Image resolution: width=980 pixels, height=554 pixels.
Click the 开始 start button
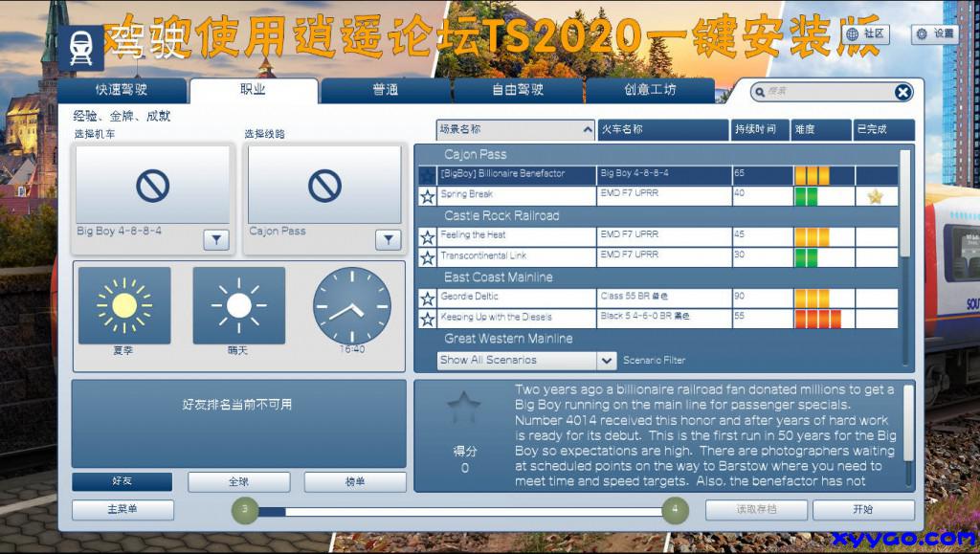tap(862, 510)
